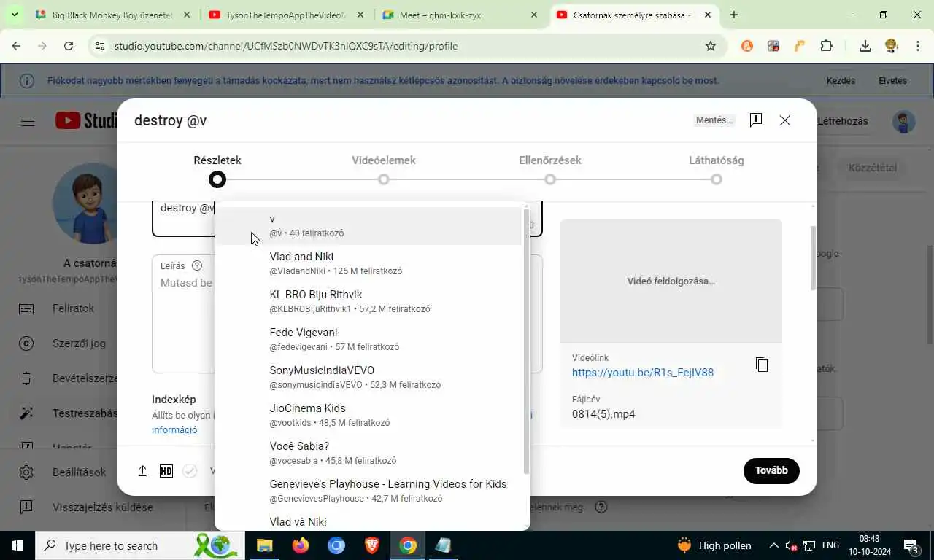The image size is (934, 560).
Task: Click the suggestion list scrollbar
Action: click(526, 341)
